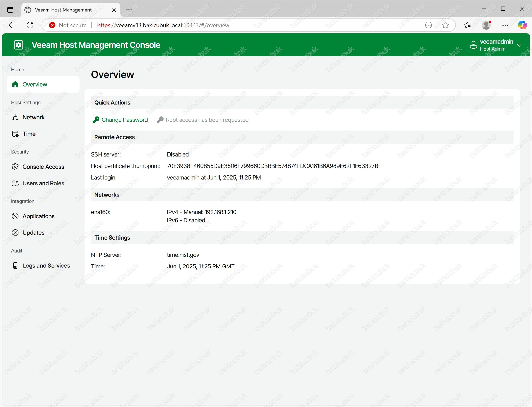
Task: Open Logs and Services page
Action: pyautogui.click(x=43, y=266)
